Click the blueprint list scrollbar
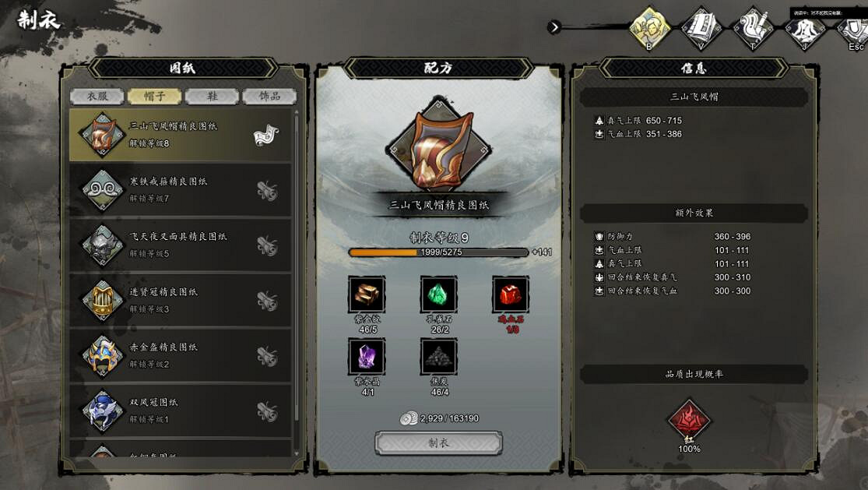The image size is (868, 490). (x=297, y=282)
